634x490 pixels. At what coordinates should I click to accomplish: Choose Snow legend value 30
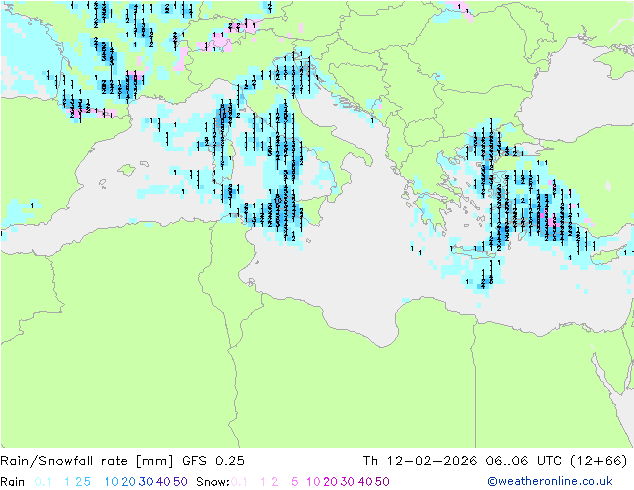(x=348, y=482)
